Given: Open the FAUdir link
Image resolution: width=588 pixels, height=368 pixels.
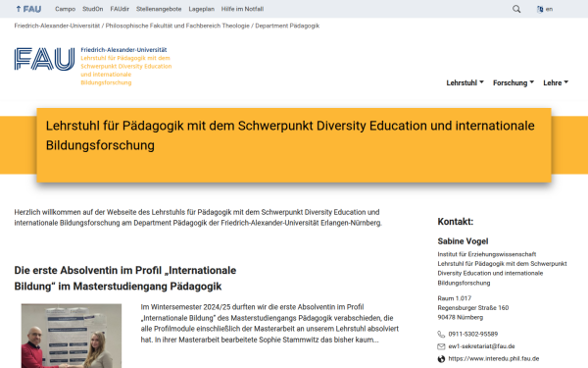Looking at the screenshot, I should pos(120,9).
